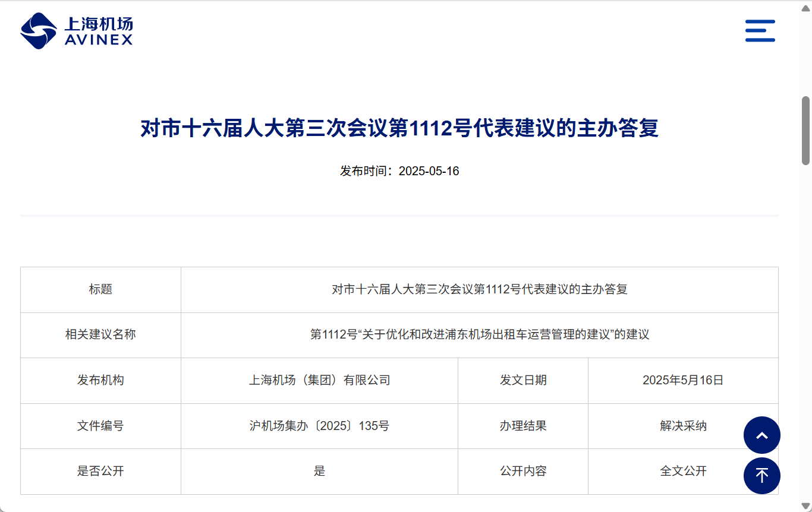
Task: Click the scroll-to-top arrow with bar icon
Action: [761, 476]
